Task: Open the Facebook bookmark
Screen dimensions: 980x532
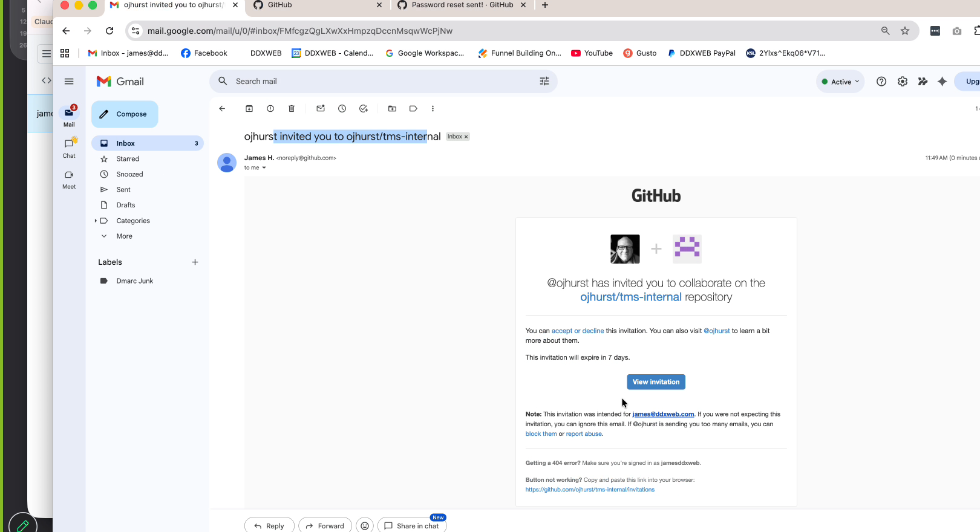Action: (x=204, y=53)
